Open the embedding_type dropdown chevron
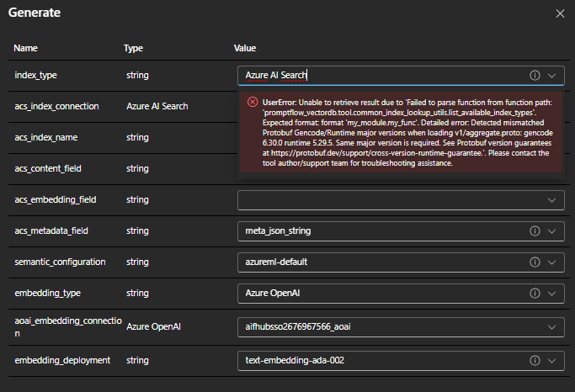Image resolution: width=575 pixels, height=392 pixels. point(551,294)
